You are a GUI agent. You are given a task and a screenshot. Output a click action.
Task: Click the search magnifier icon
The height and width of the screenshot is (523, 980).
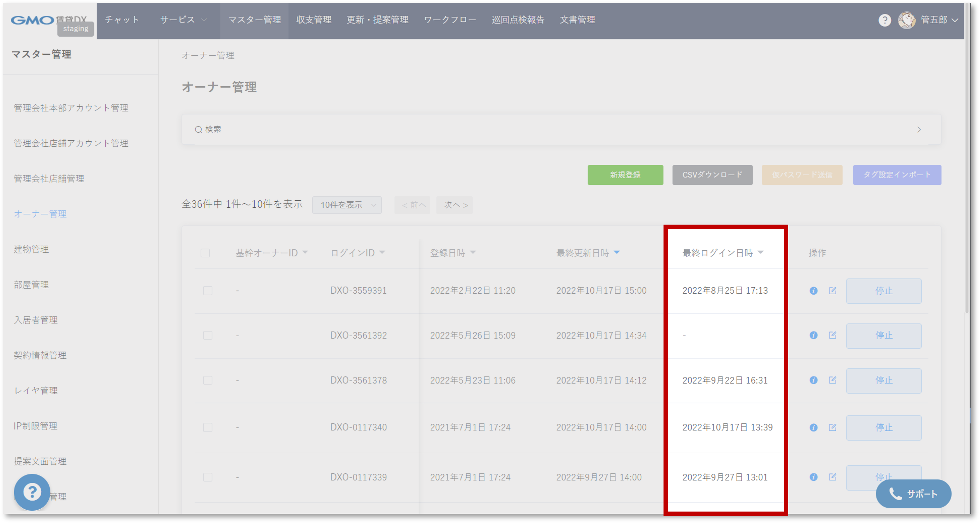(198, 130)
